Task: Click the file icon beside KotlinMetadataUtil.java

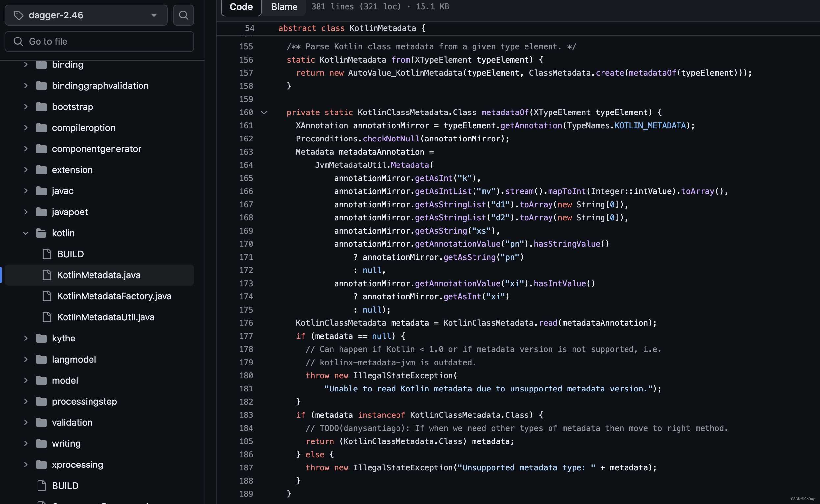Action: click(47, 317)
